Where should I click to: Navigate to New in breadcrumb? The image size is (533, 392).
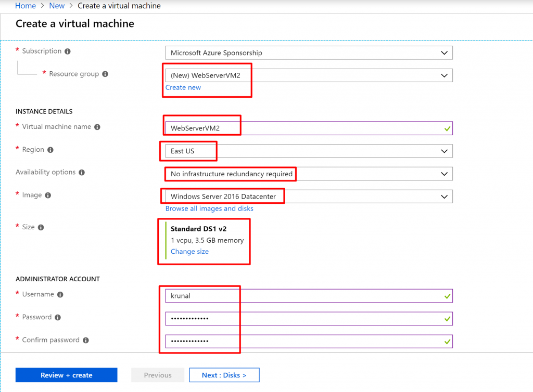(57, 6)
